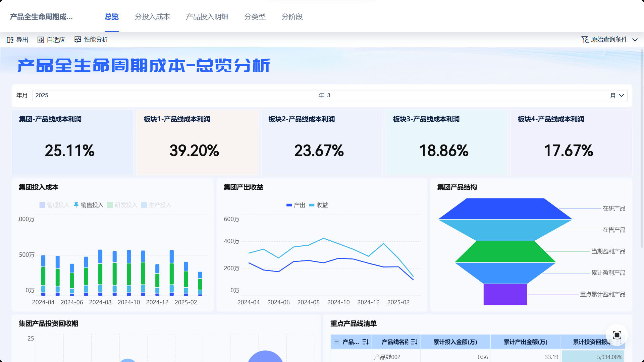Expand the 原始查询条件 dropdown chevron

(635, 40)
